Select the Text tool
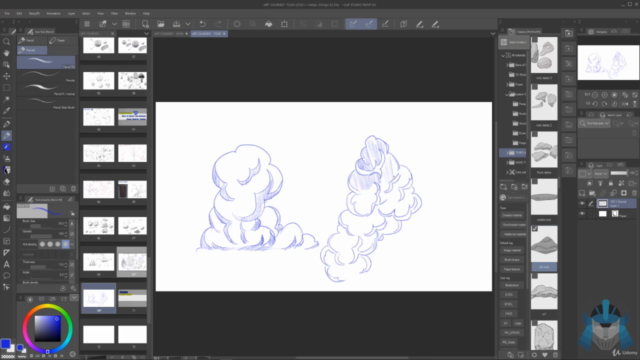The height and width of the screenshot is (360, 640). click(7, 264)
